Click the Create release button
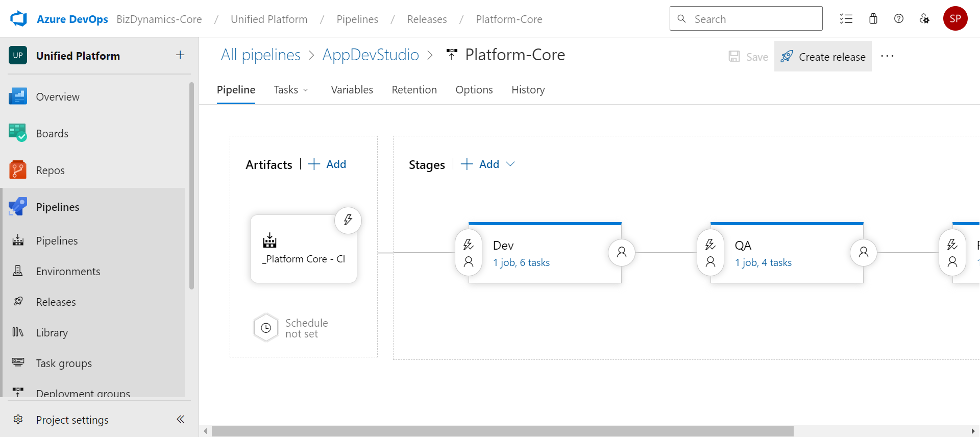The width and height of the screenshot is (980, 437). click(x=823, y=56)
